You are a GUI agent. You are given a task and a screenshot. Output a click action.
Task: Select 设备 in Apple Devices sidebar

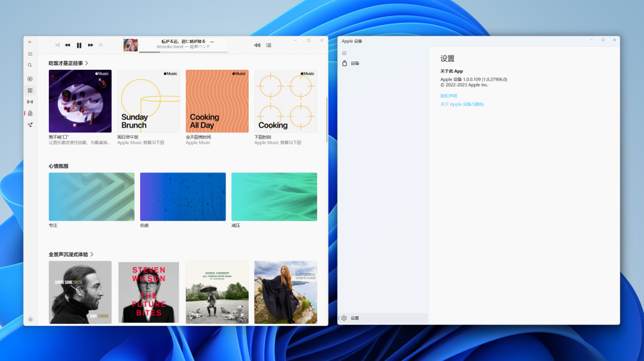382,63
